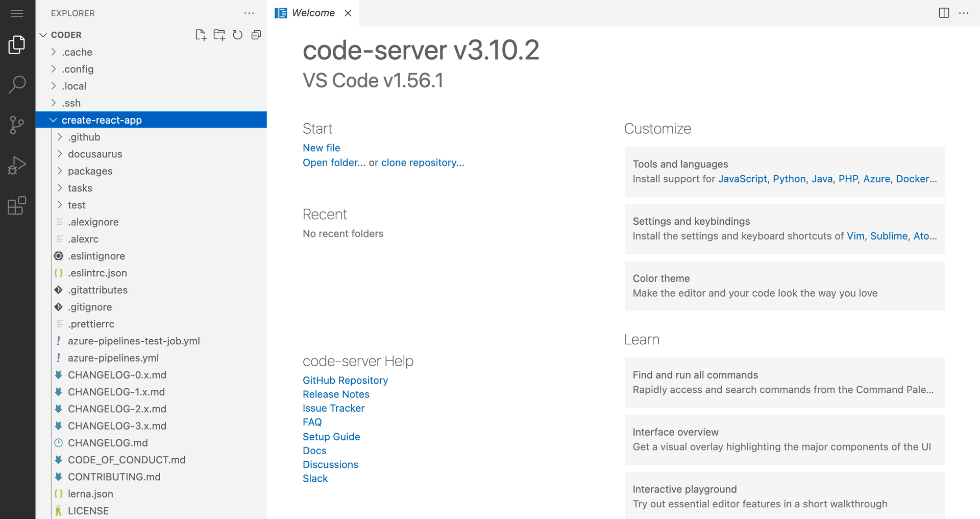
Task: Open the Docs help link
Action: [x=314, y=451]
